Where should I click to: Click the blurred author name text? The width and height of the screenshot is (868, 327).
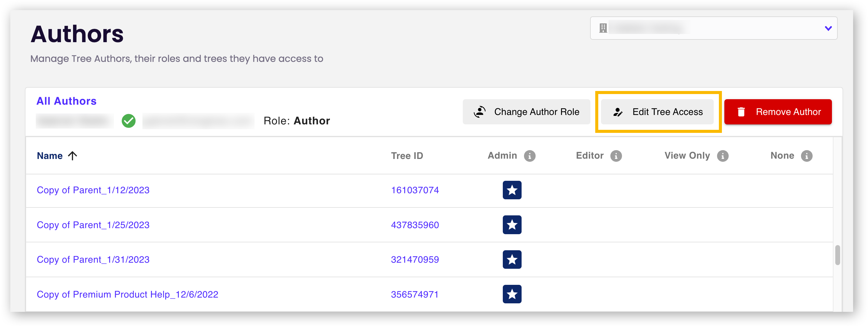pyautogui.click(x=75, y=121)
